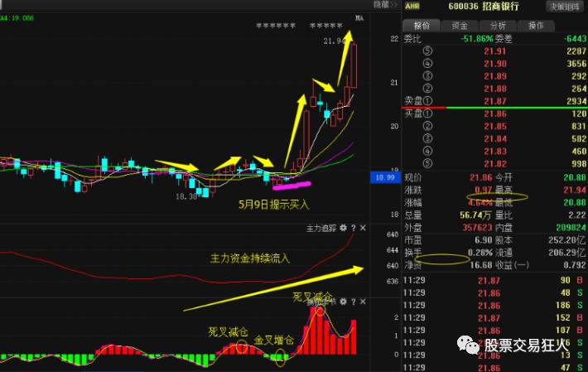
Task: Click the 决策组件 button
Action: click(x=569, y=6)
